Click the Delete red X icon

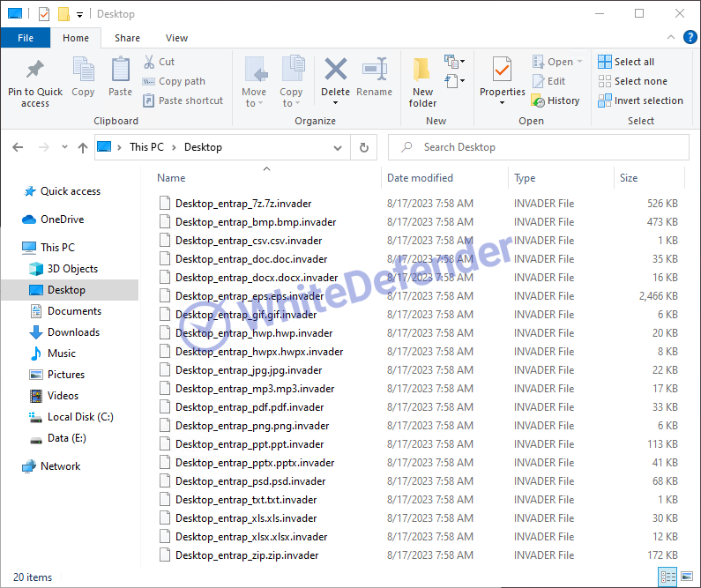pos(335,69)
